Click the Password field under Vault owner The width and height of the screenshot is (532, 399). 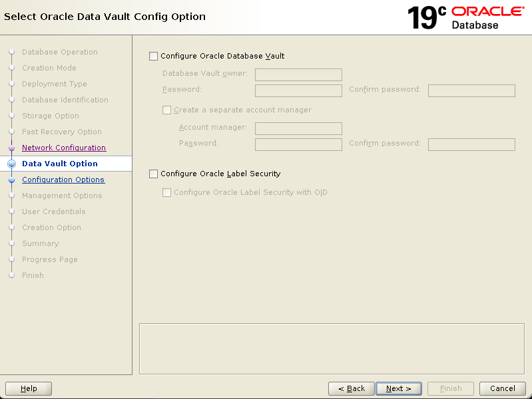coord(298,90)
